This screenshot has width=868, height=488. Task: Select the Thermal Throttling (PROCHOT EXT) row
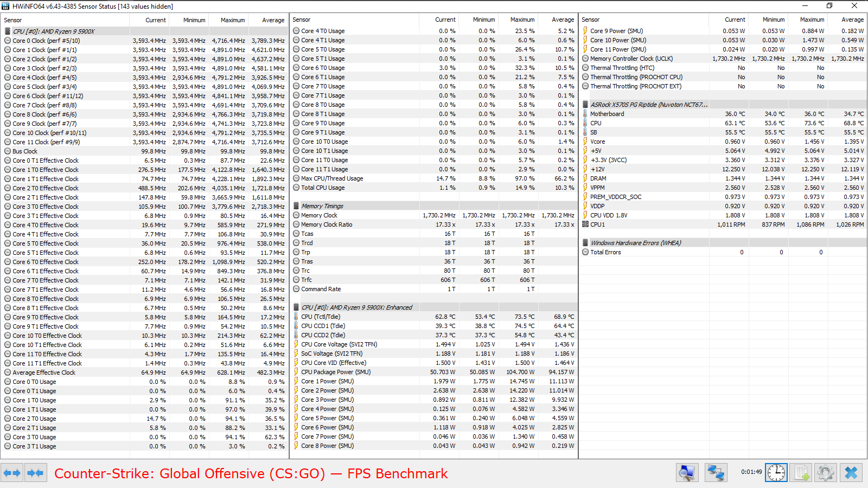click(723, 86)
